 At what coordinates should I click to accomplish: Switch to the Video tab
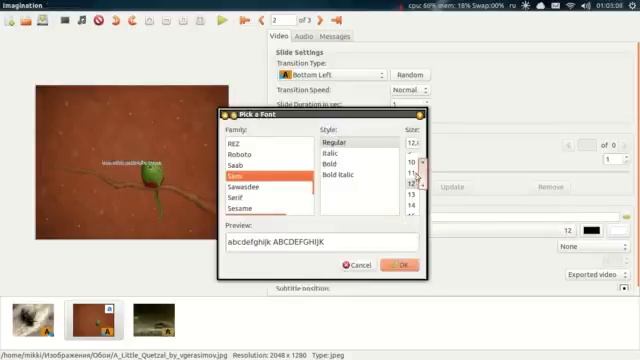(279, 36)
